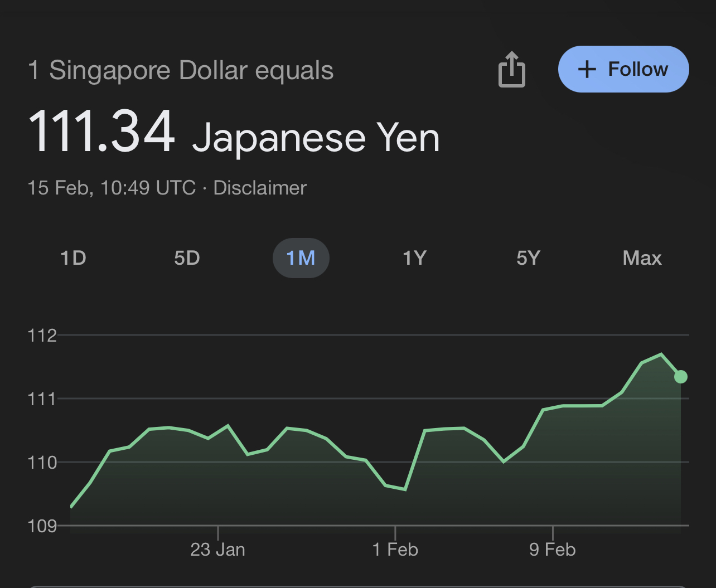Tap the share icon
This screenshot has width=716, height=588.
pos(511,70)
